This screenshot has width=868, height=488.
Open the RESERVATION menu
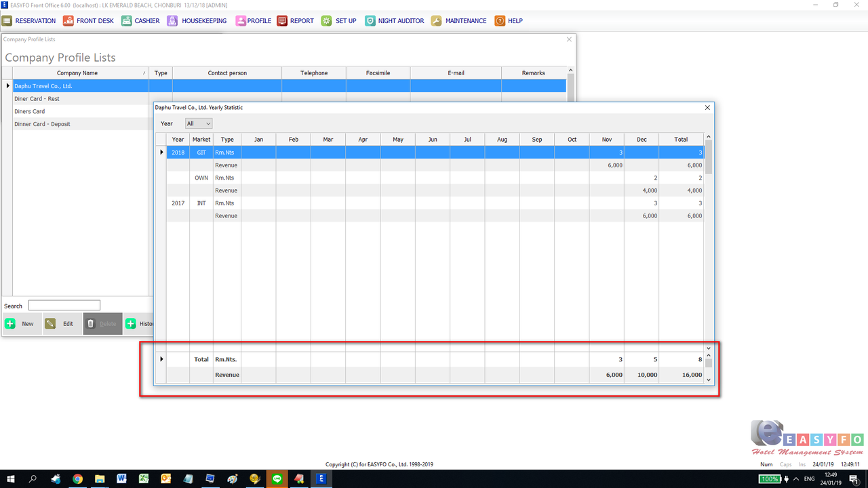tap(29, 21)
